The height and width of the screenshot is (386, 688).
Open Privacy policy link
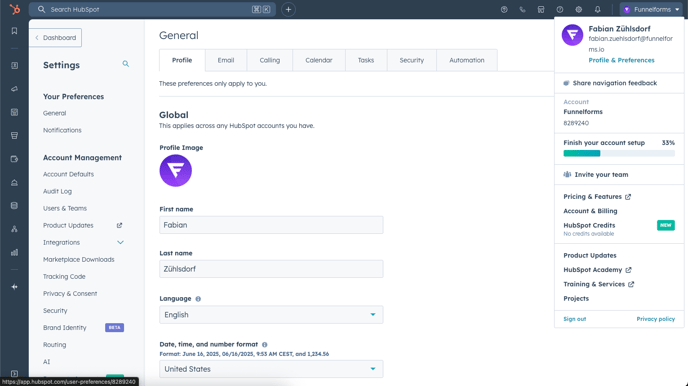pyautogui.click(x=656, y=319)
